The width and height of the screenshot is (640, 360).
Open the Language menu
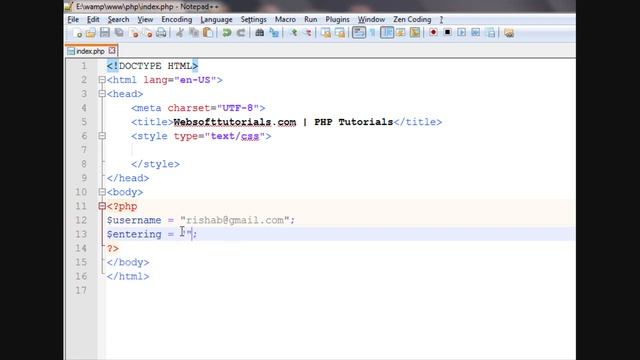tap(216, 19)
